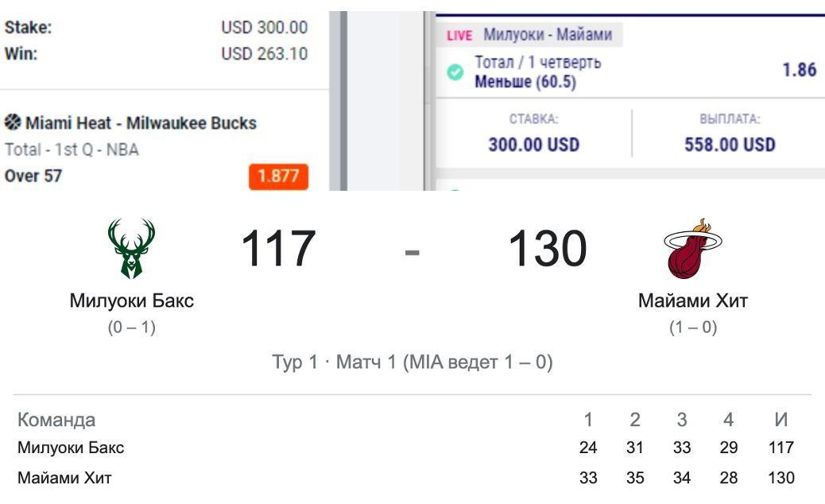Select the Майами Хит row in the quarter table
The image size is (825, 504).
pos(64,478)
